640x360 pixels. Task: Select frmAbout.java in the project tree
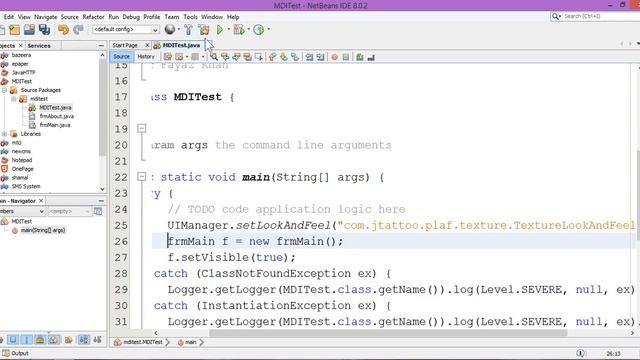(56, 116)
